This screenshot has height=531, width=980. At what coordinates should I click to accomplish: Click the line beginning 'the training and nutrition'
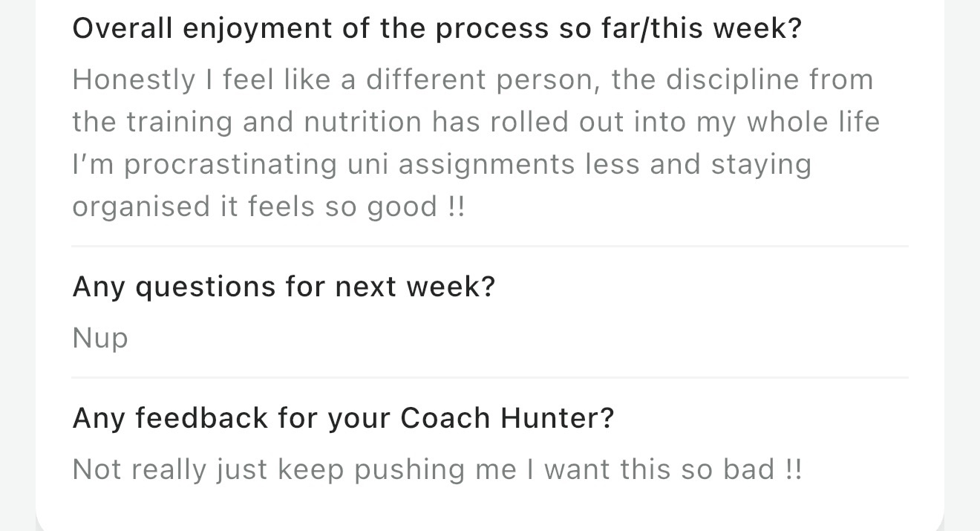tap(476, 122)
